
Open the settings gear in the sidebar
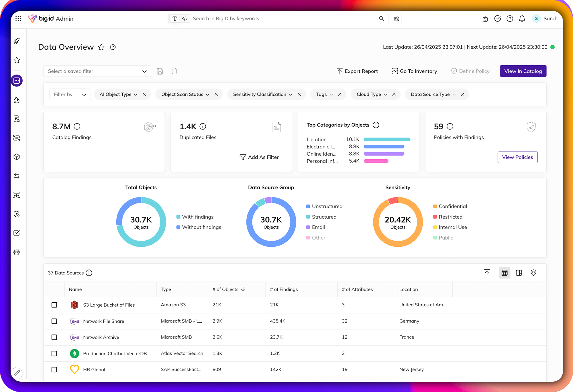point(17,252)
